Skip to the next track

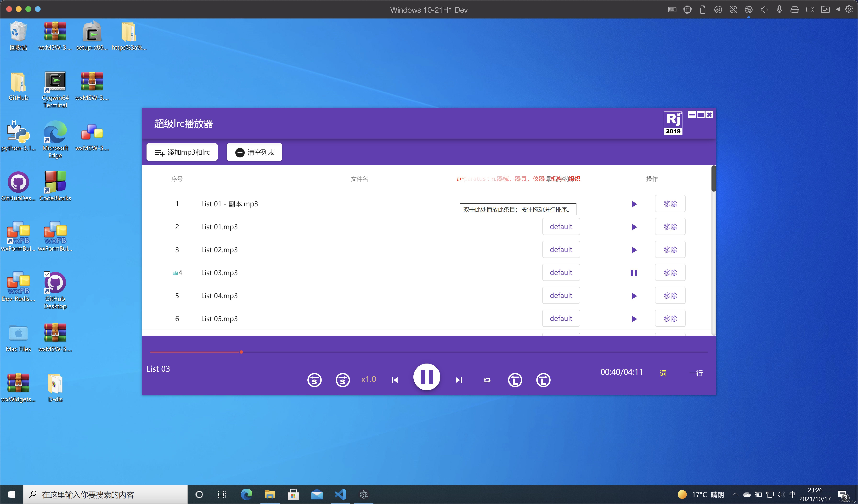pyautogui.click(x=459, y=380)
